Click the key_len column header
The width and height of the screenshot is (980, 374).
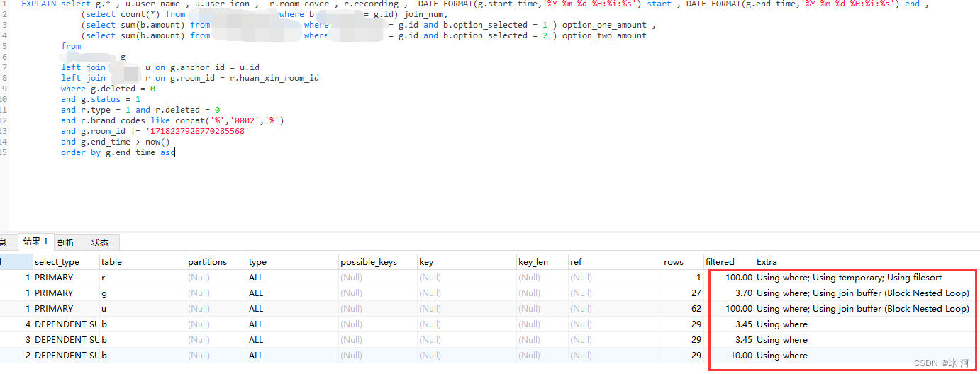533,261
